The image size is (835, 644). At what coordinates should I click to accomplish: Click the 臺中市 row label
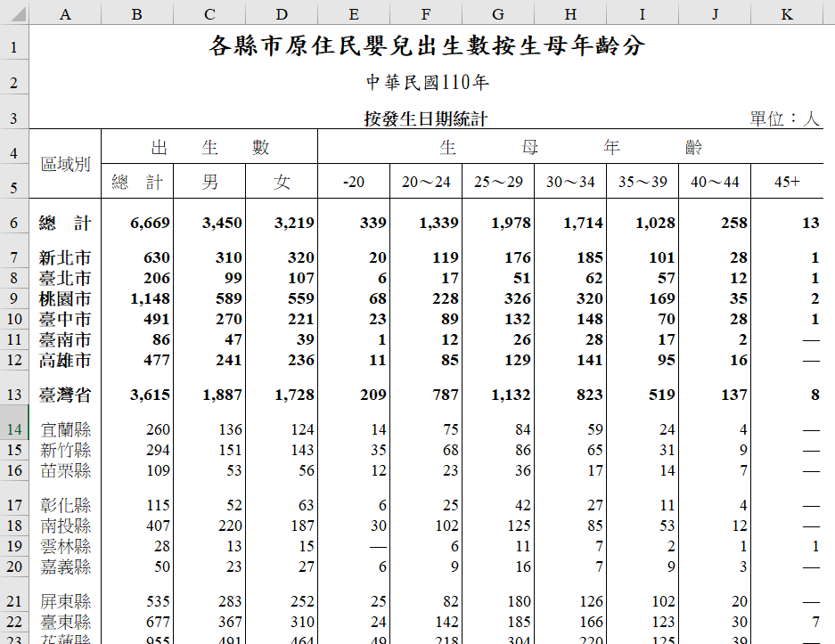[65, 320]
